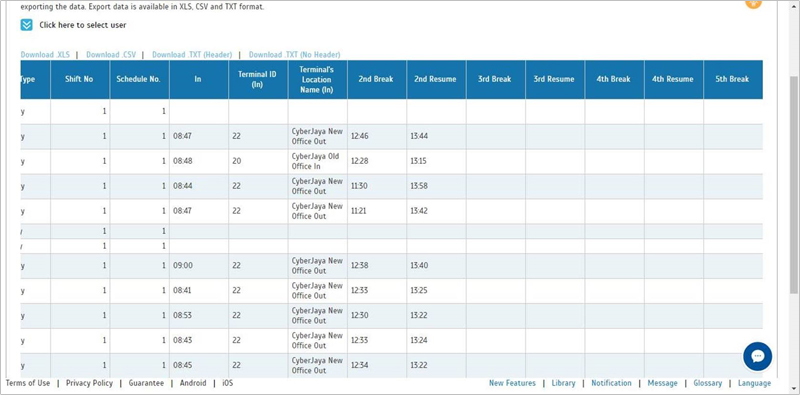Select the In time 08:53 cell

point(198,316)
